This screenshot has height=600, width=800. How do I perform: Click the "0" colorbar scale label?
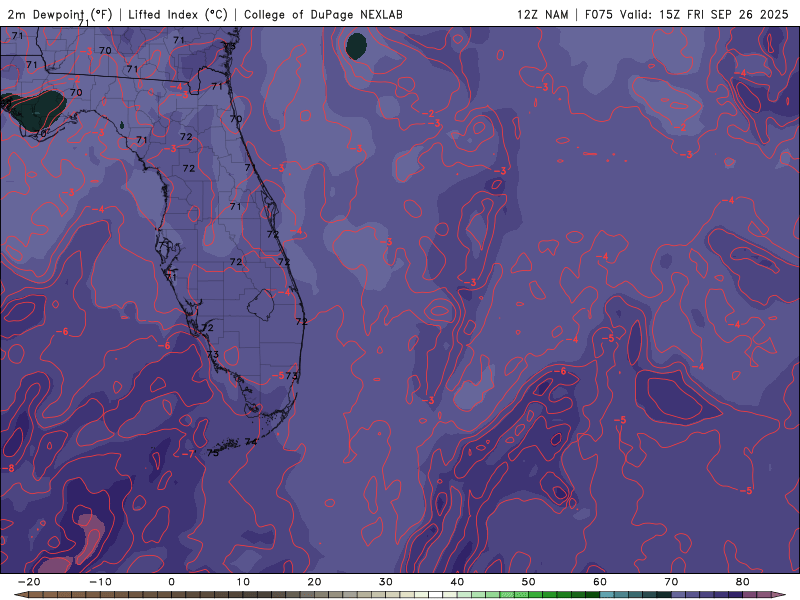171,582
